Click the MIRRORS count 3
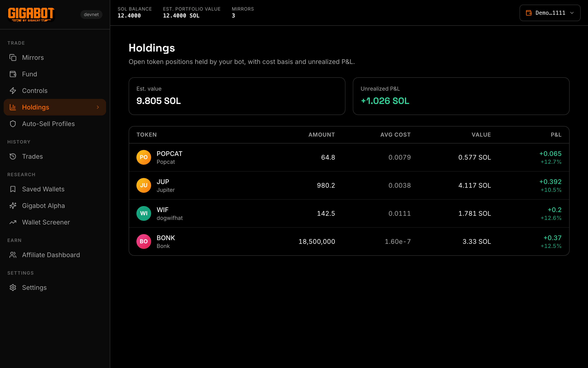The height and width of the screenshot is (368, 588). [233, 16]
